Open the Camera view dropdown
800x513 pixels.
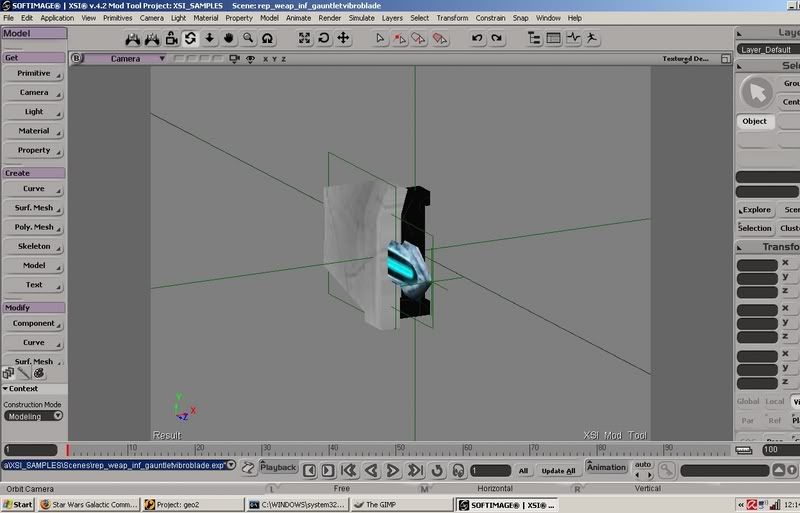pyautogui.click(x=125, y=59)
